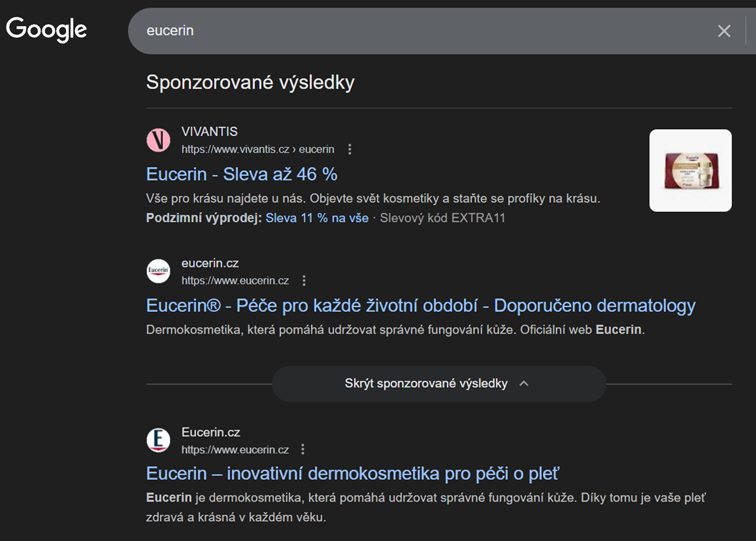Click the https://www.eucerin.cz URL under sponsored eucerin.cz

235,281
